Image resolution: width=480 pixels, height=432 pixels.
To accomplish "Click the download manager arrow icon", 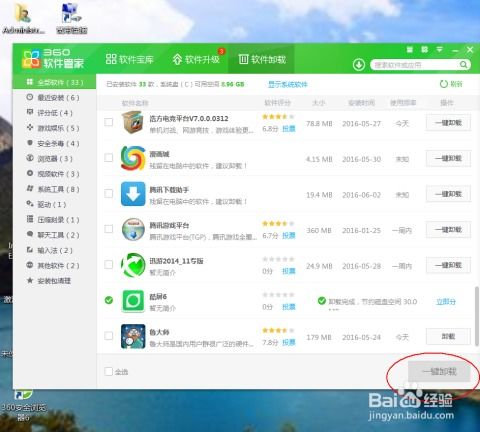I will pos(359,65).
